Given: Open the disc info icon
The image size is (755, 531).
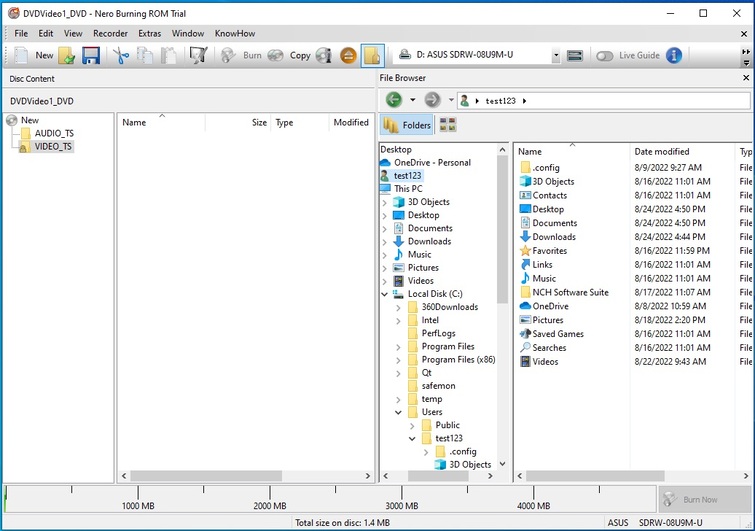Looking at the screenshot, I should [324, 55].
